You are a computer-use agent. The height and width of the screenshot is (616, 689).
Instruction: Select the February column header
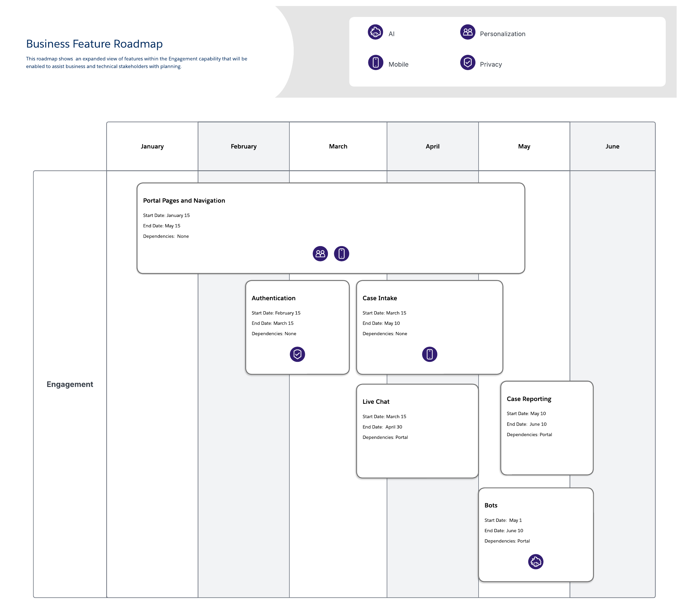[x=243, y=146]
